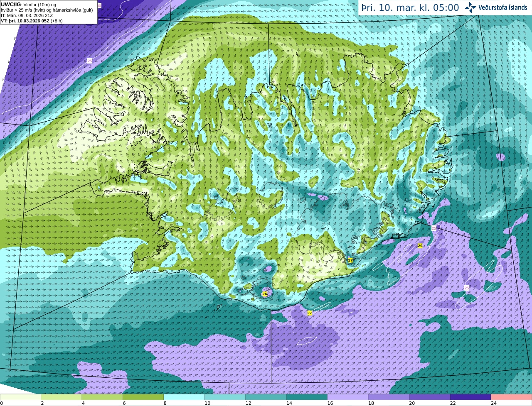532x406 pixels.
Task: Click the date title 'Þri. 10. mar. kl. 05:00'
Action: [x=410, y=7]
